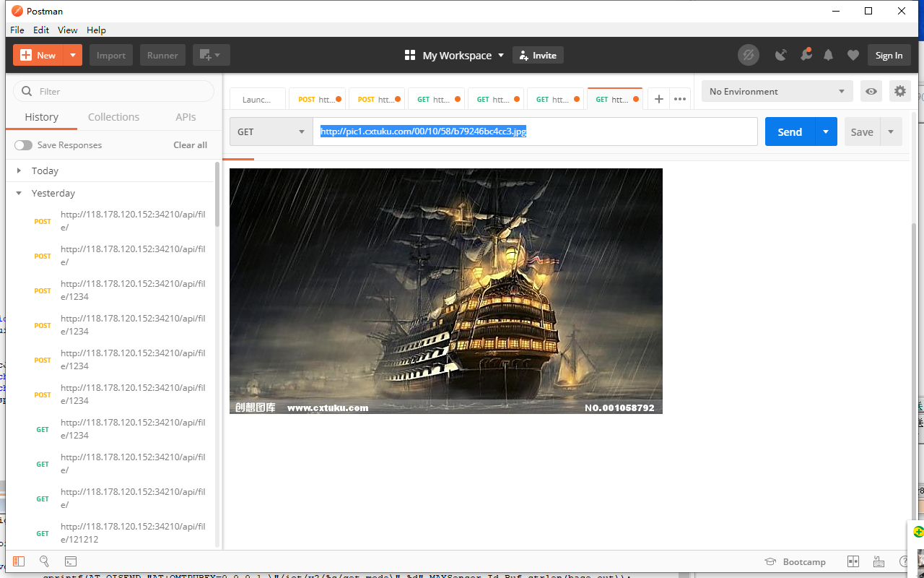Open the View menu
The width and height of the screenshot is (924, 578).
[x=68, y=30]
